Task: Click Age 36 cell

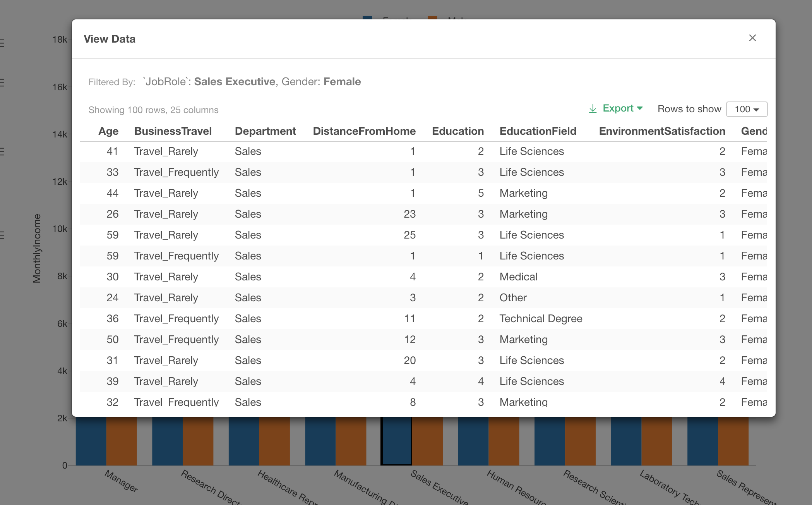Action: [x=112, y=319]
